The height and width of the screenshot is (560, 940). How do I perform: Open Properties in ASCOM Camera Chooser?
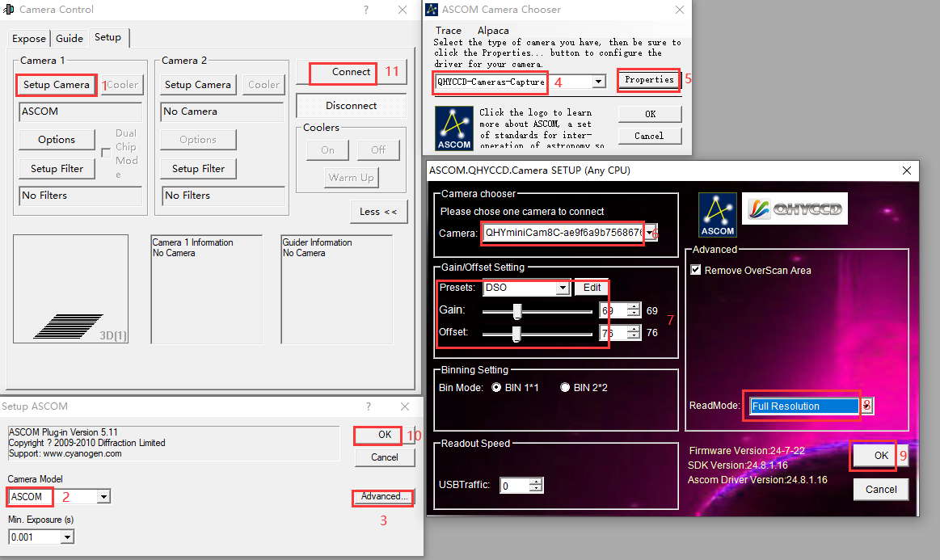tap(649, 80)
